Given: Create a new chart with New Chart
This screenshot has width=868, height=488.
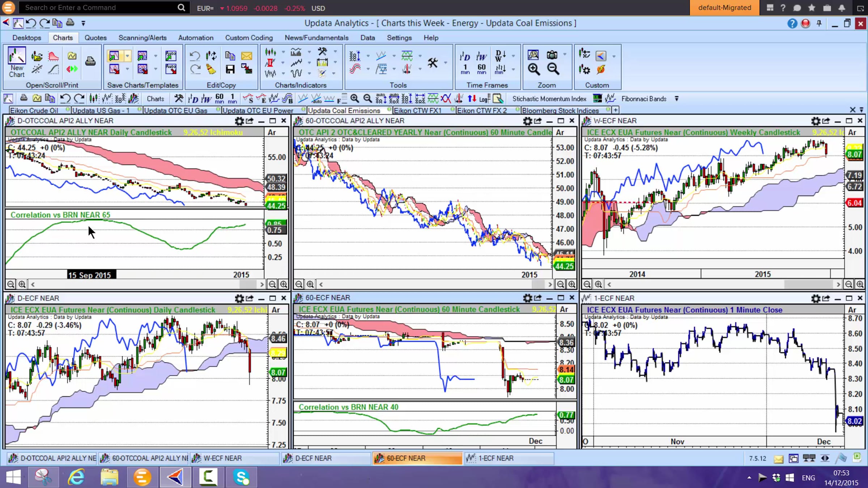Looking at the screenshot, I should pos(17,63).
